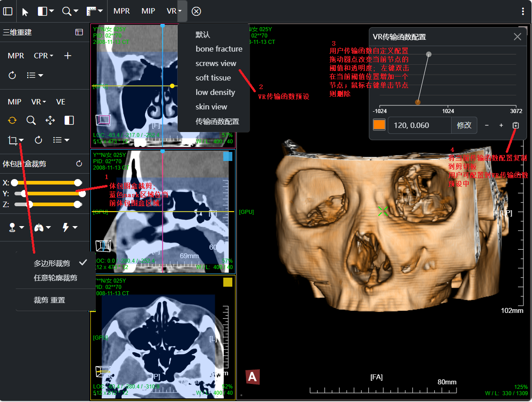Select soft tissue VR preset

click(214, 78)
